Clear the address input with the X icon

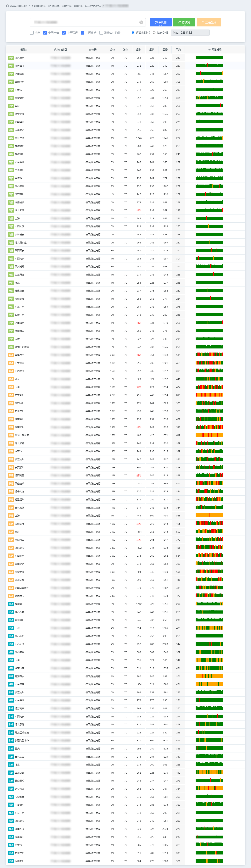tap(141, 22)
